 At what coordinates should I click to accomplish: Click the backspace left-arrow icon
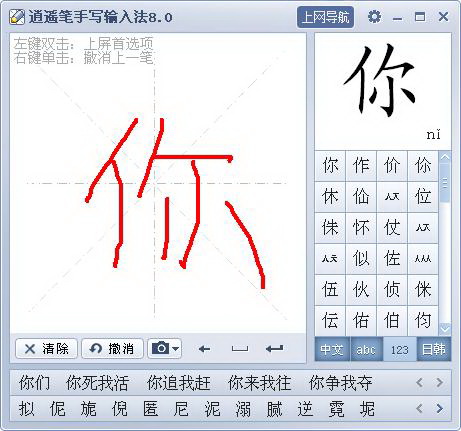click(x=204, y=349)
